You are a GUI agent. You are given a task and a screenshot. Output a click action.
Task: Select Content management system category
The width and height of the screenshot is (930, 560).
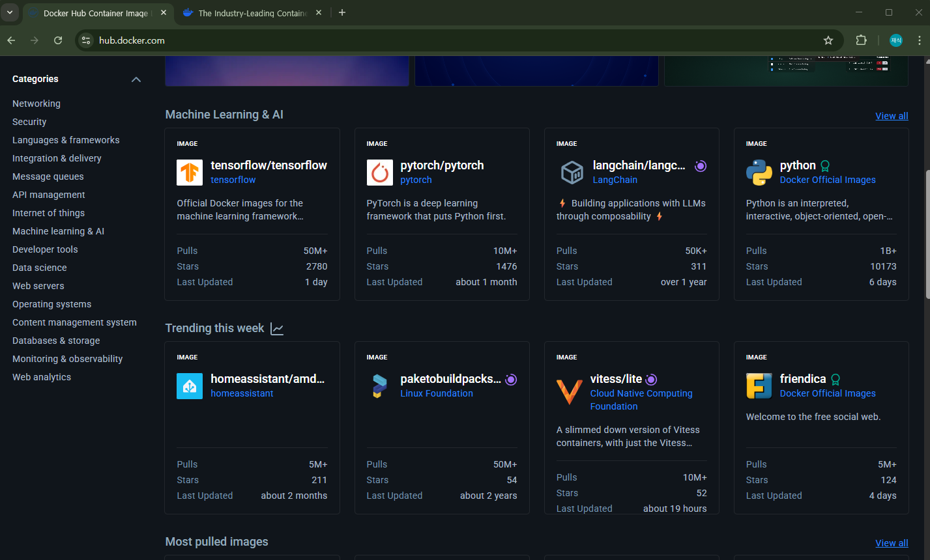[74, 322]
